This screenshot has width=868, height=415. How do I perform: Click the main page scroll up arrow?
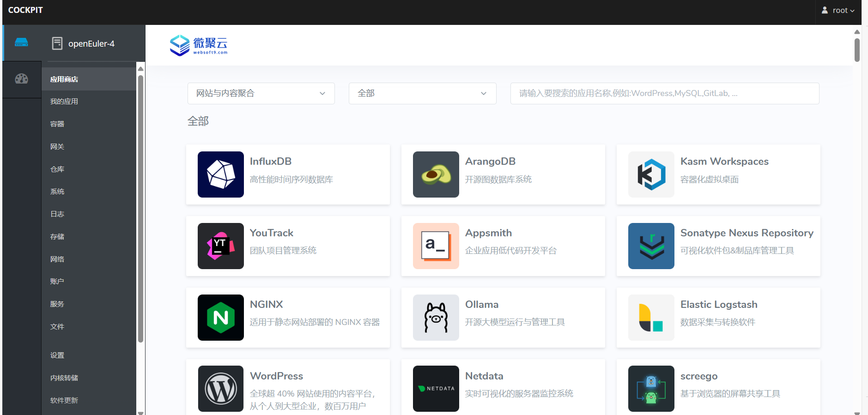tap(857, 32)
